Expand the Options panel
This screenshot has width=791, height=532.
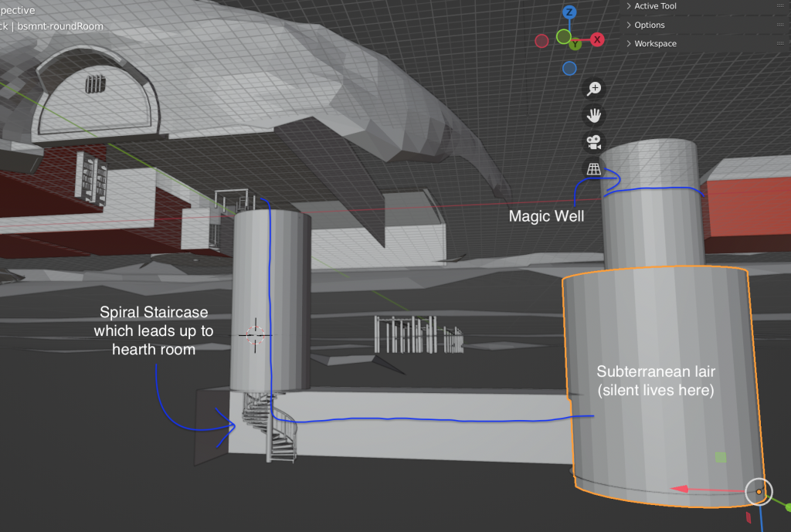[x=650, y=25]
